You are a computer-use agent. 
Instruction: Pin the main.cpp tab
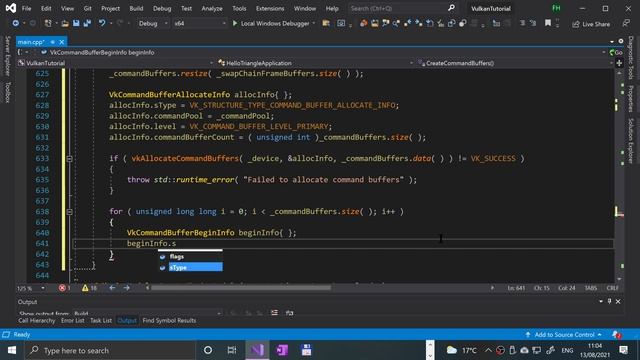coord(53,42)
